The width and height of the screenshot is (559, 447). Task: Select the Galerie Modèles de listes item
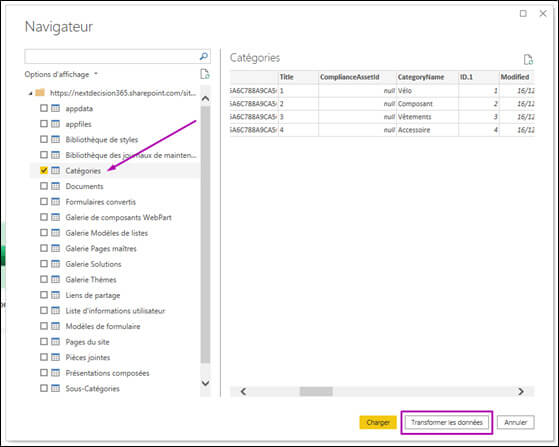[x=107, y=233]
